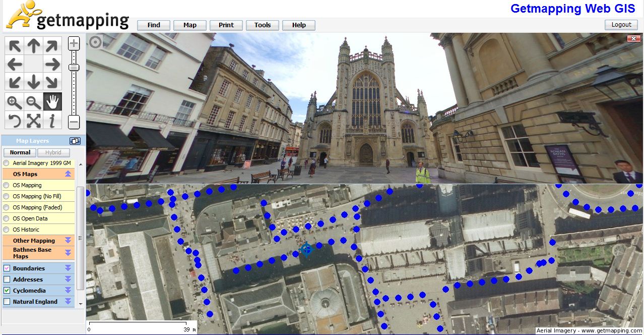The height and width of the screenshot is (335, 644).
Task: Click the getmapping logo
Action: pyautogui.click(x=68, y=15)
